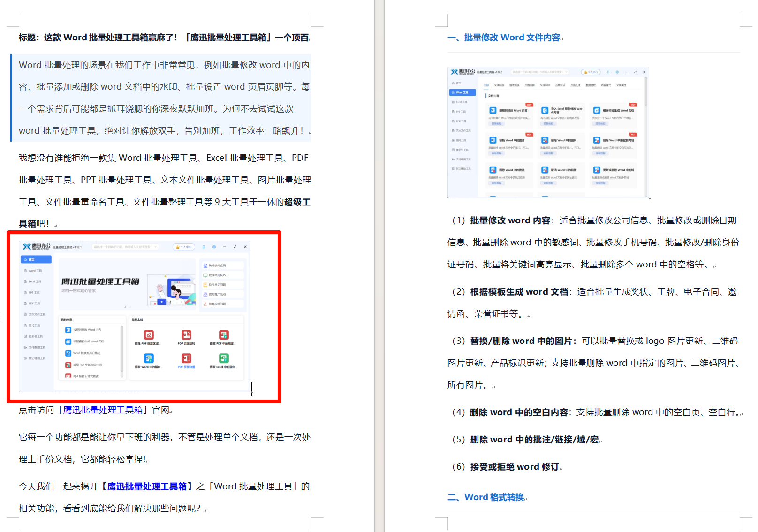Click bold text 根据模板生成 word 文档
The height and width of the screenshot is (532, 758).
coord(519,292)
